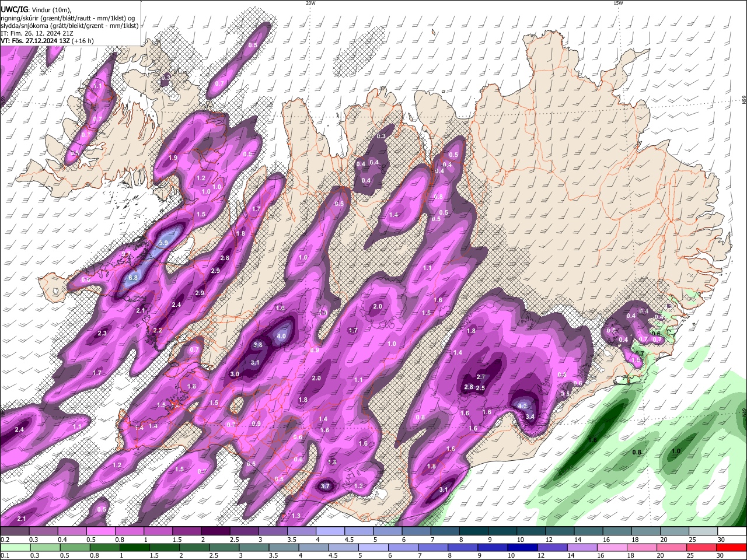Viewport: 747px width, 560px height.
Task: Click the pale green first swatch of the green-toned legend
Action: 15,547
